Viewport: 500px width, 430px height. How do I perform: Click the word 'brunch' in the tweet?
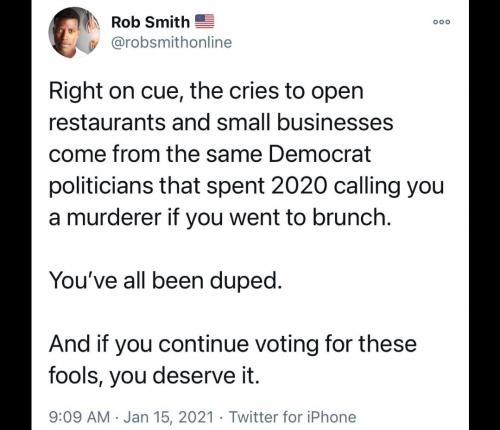(x=348, y=217)
